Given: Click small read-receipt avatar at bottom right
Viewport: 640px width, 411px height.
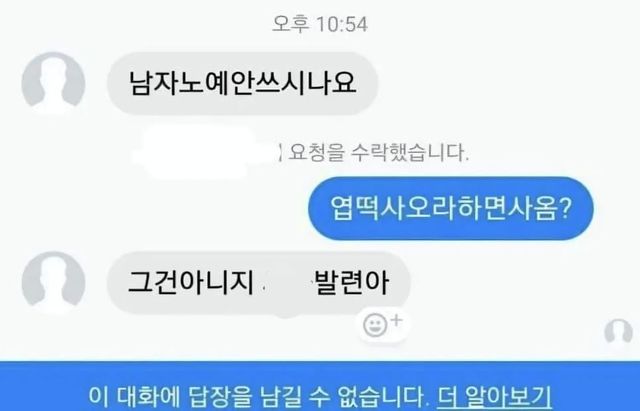Looking at the screenshot, I should (618, 331).
